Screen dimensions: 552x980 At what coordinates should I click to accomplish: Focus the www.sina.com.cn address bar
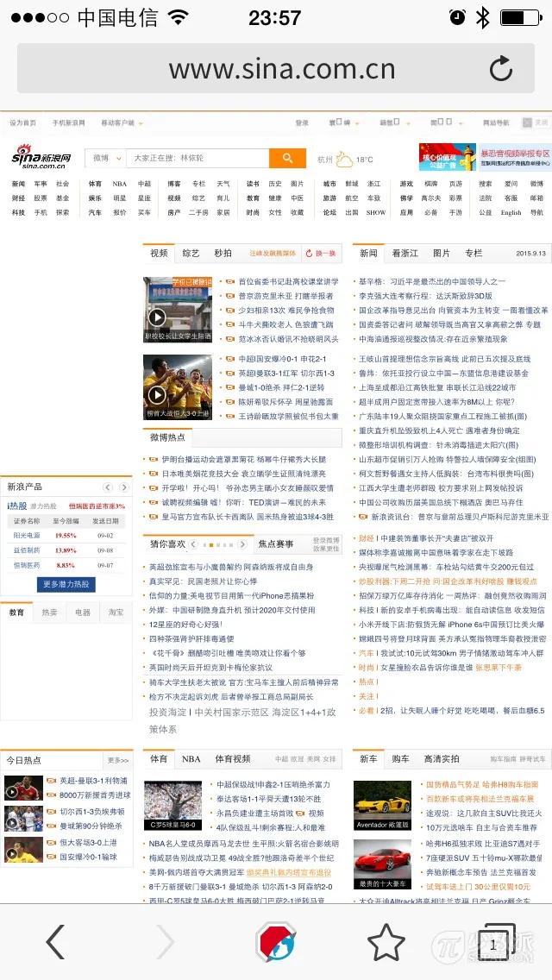276,69
